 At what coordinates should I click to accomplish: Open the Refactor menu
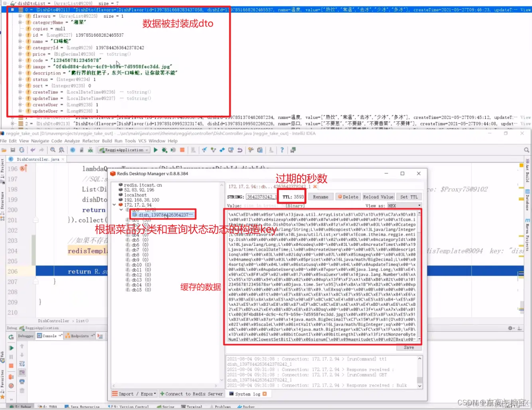coord(91,141)
